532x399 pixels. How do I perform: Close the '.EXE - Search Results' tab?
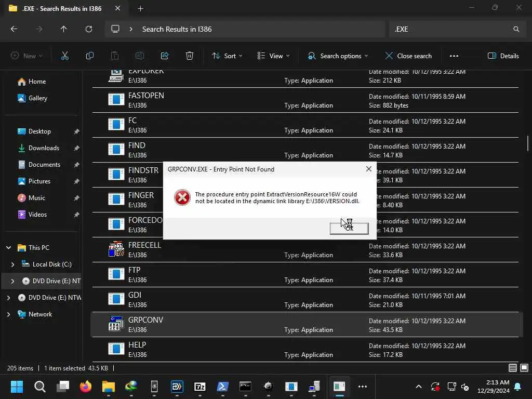tap(118, 8)
